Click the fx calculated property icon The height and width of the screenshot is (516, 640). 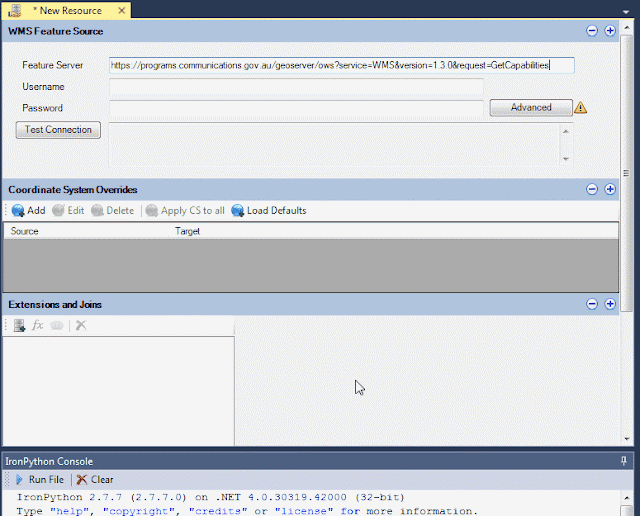coord(38,325)
